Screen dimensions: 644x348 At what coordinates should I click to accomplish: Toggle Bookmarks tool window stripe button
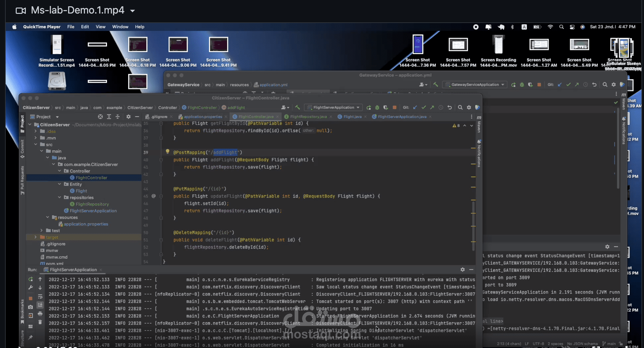click(22, 312)
